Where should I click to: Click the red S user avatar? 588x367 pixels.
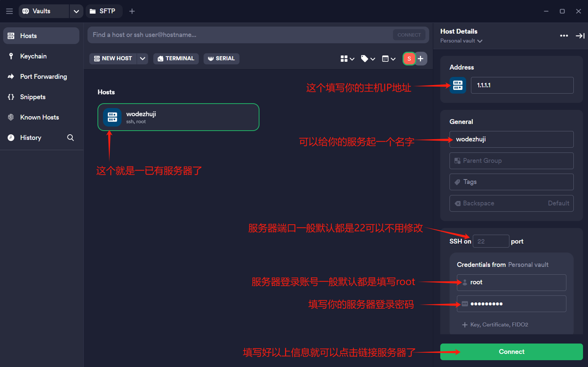409,59
